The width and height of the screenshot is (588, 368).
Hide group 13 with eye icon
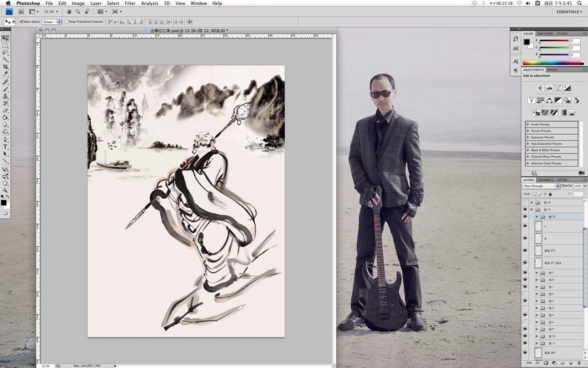pyautogui.click(x=525, y=210)
